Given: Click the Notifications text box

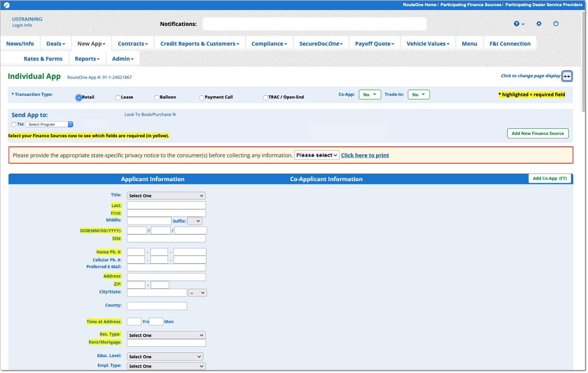Looking at the screenshot, I should [x=314, y=24].
